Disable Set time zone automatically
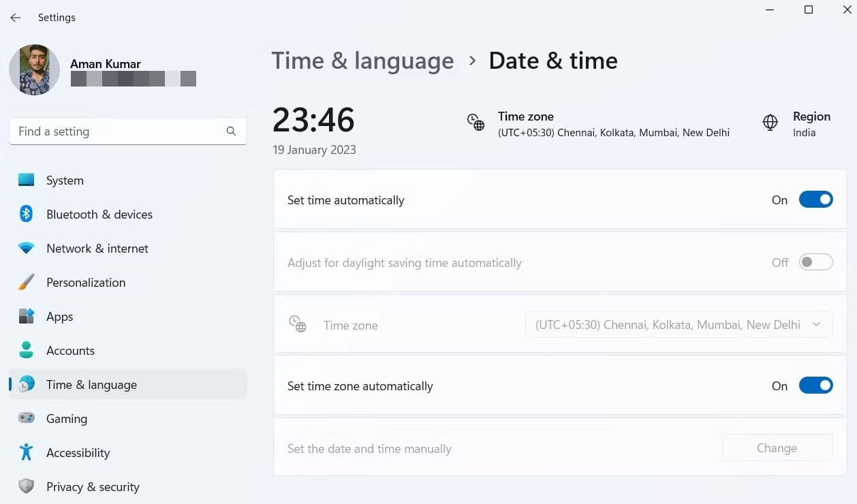Viewport: 857px width, 504px height. click(x=815, y=385)
